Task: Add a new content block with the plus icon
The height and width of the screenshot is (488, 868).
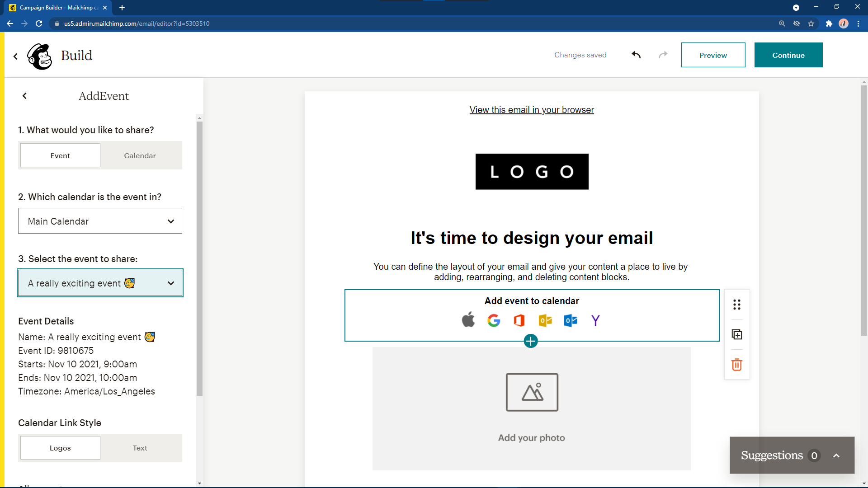Action: tap(531, 341)
